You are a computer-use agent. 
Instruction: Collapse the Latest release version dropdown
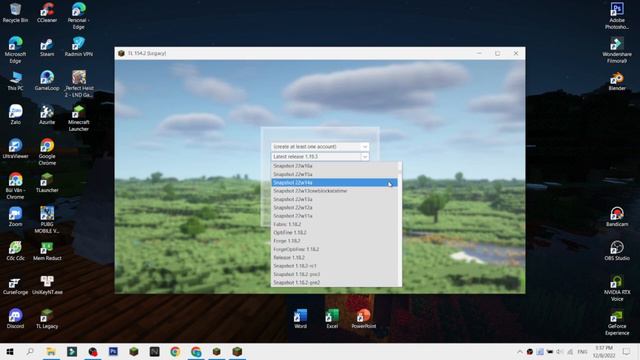pyautogui.click(x=365, y=157)
